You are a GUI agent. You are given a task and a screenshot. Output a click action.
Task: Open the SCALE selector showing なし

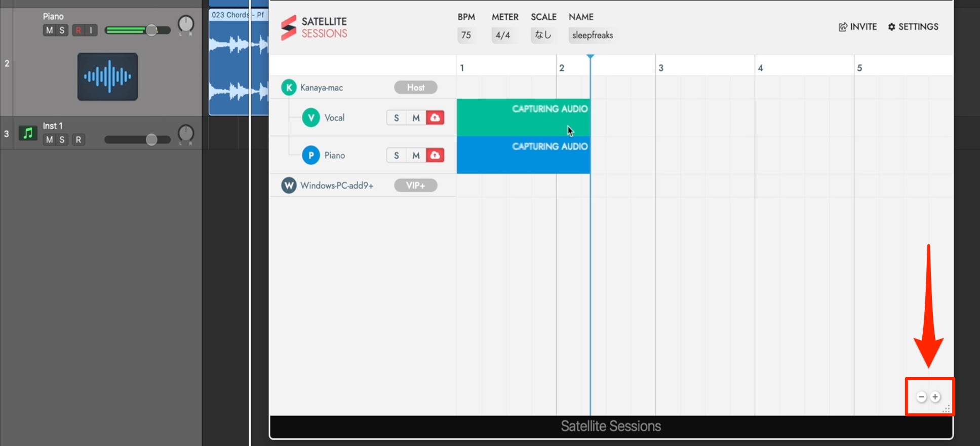pos(543,35)
